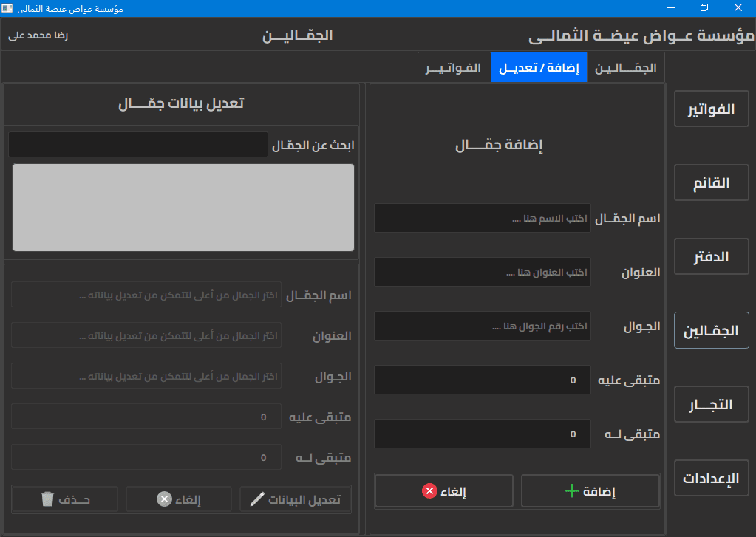Open the الفواتير sidebar section
756x537 pixels.
(710, 109)
